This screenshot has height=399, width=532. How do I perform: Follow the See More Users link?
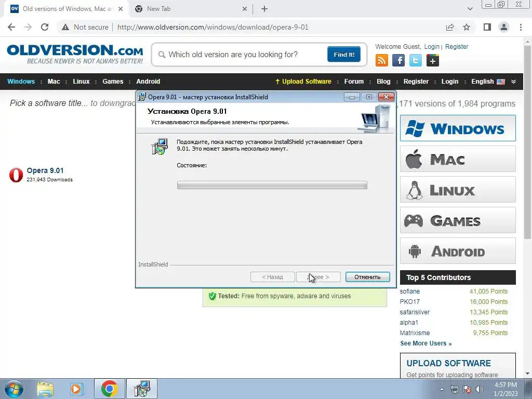click(426, 343)
